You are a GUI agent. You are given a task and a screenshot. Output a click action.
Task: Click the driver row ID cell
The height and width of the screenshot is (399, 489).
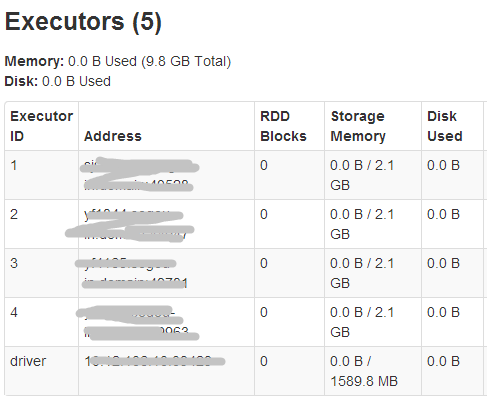[x=42, y=371]
